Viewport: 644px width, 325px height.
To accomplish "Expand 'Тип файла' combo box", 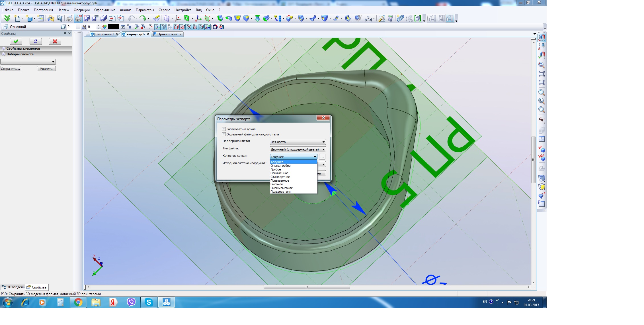I will click(x=298, y=149).
